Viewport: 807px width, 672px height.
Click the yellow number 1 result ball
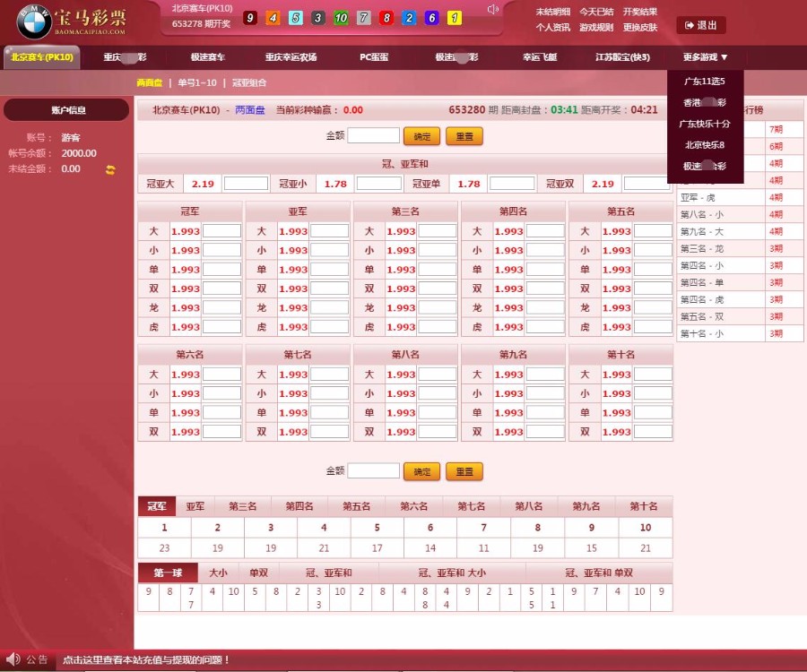[455, 18]
